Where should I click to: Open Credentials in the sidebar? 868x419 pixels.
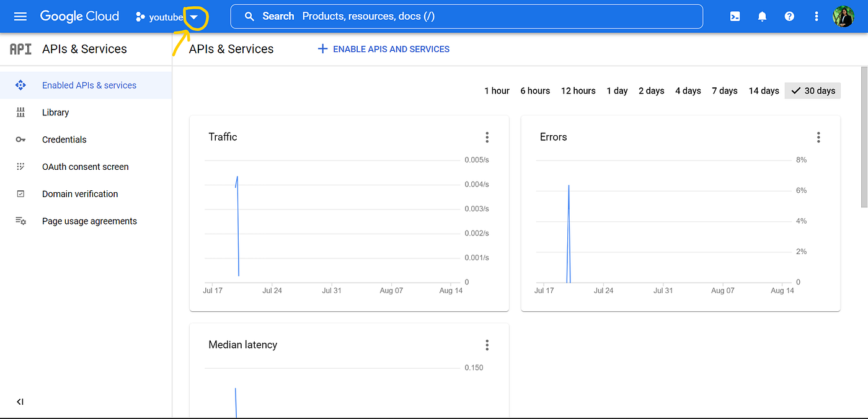tap(86, 139)
